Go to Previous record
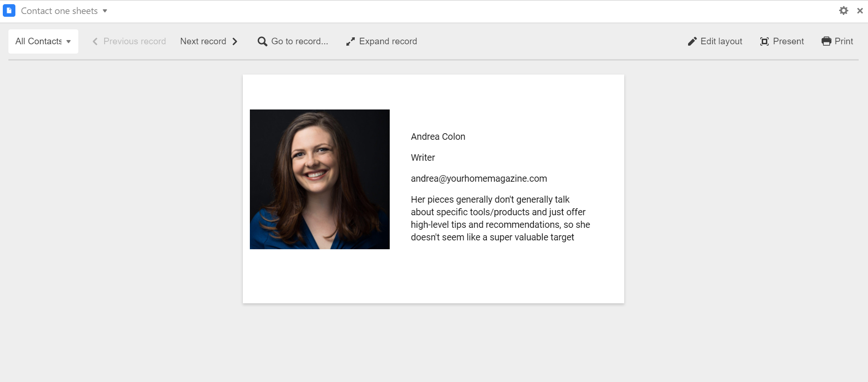The width and height of the screenshot is (868, 382). [x=129, y=41]
